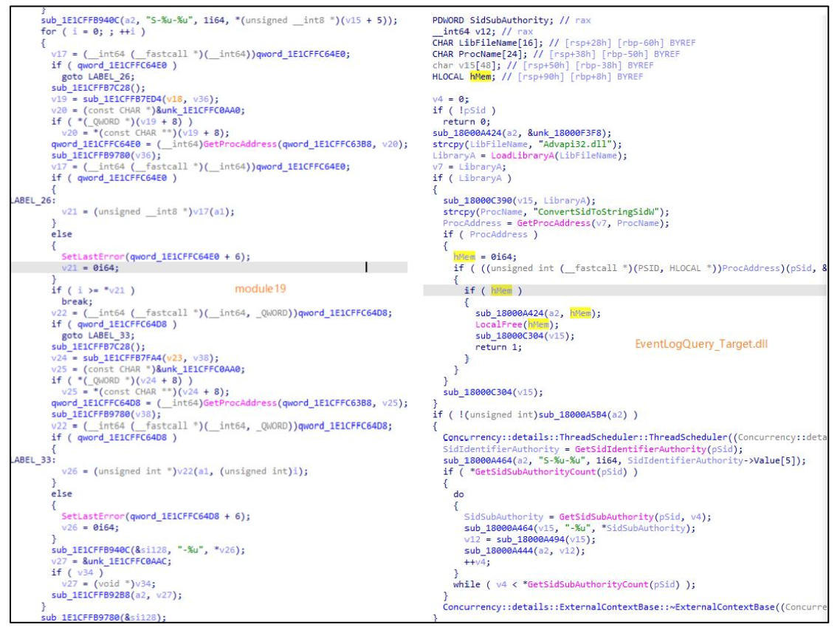The height and width of the screenshot is (633, 840).
Task: Select 'sub_18000C390(v15, LibraryA);' line
Action: pyautogui.click(x=519, y=200)
